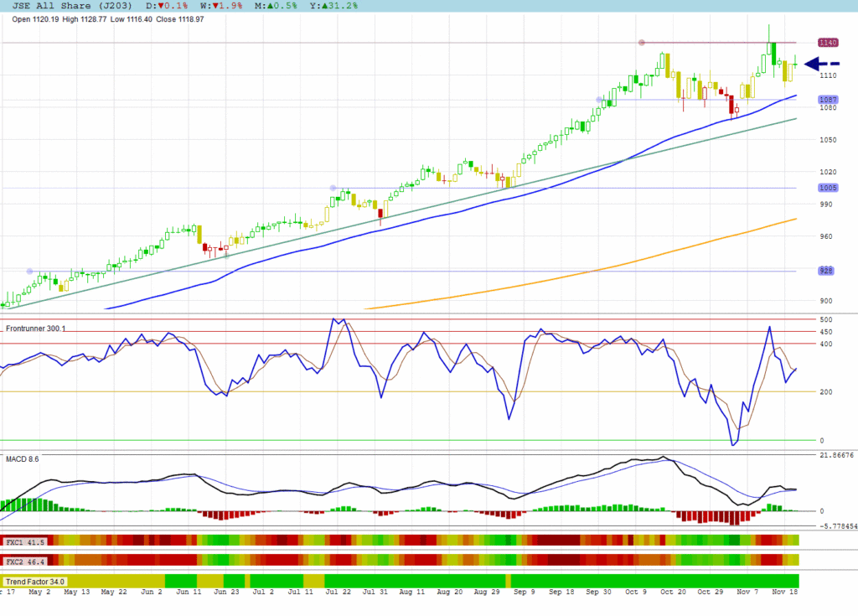Select the circle anchor of the 1087 line
Screen dimensions: 858x616
[x=598, y=100]
